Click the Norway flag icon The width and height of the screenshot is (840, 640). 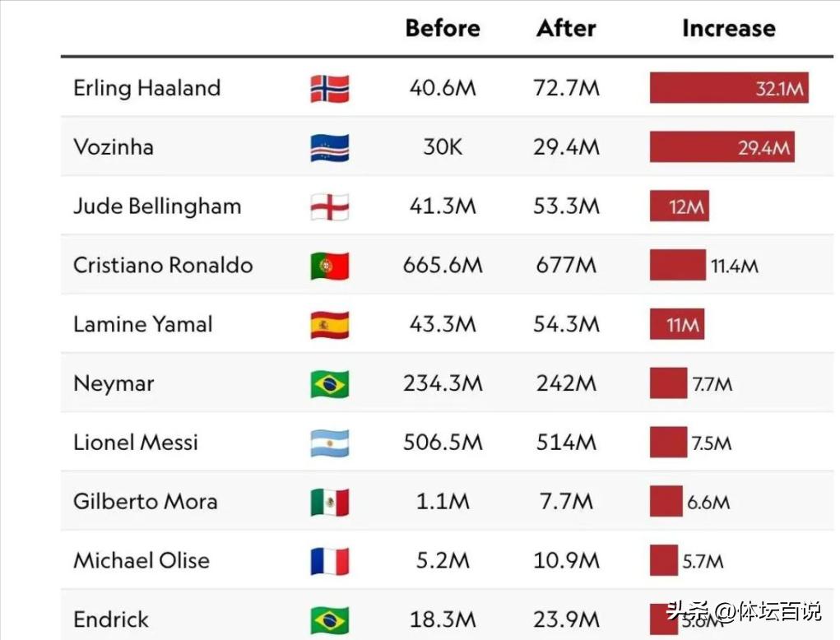329,88
